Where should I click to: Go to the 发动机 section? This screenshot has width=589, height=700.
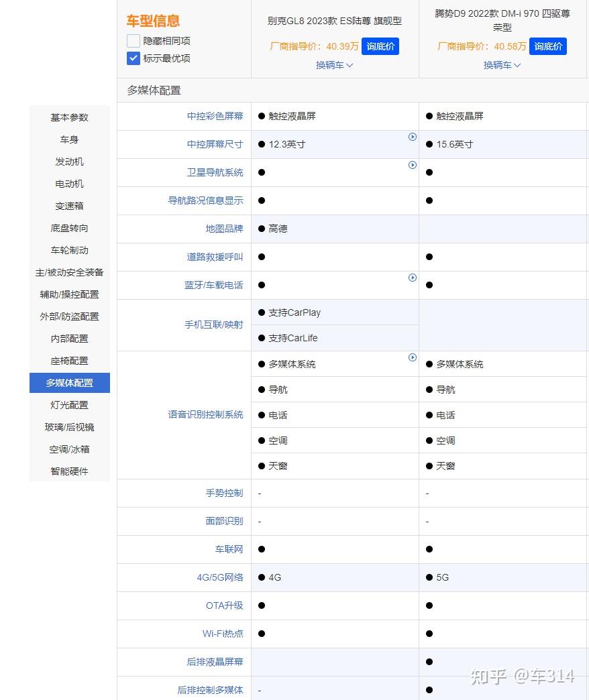[69, 162]
